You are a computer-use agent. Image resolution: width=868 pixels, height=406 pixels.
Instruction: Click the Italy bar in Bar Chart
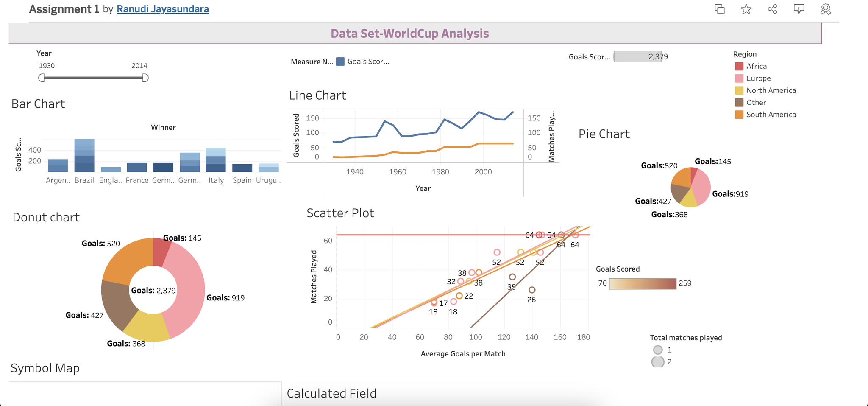216,160
